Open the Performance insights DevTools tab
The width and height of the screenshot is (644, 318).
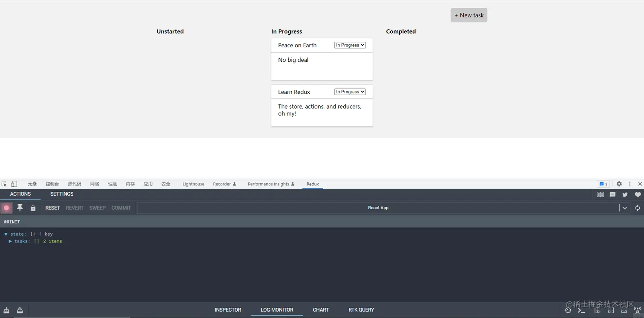[271, 184]
